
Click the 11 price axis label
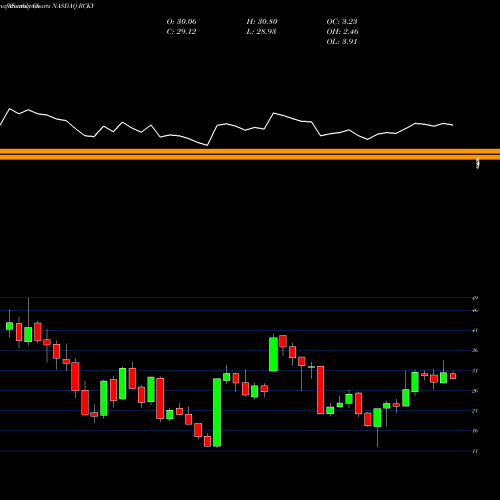pyautogui.click(x=475, y=451)
